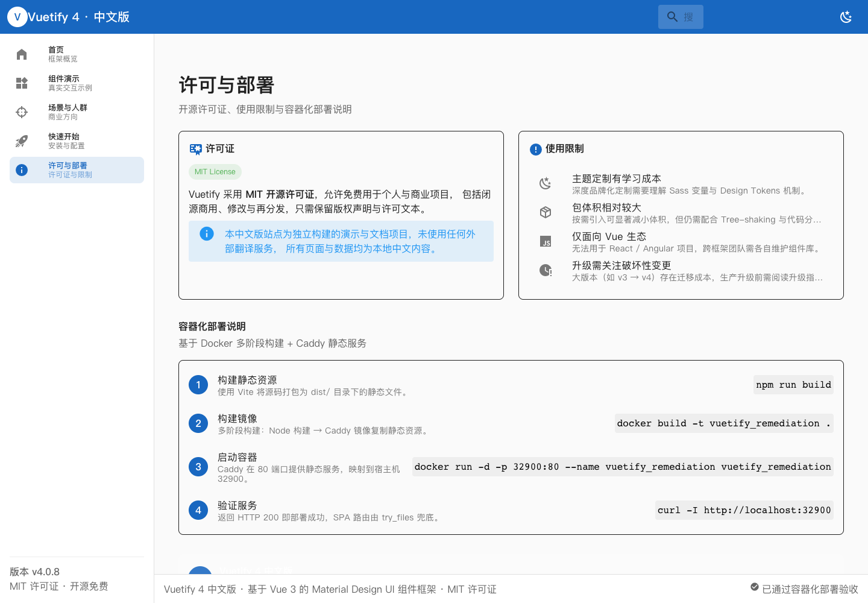Screen dimensions: 868x603
Task: Click the alert icon beside 使用限制
Action: [536, 150]
